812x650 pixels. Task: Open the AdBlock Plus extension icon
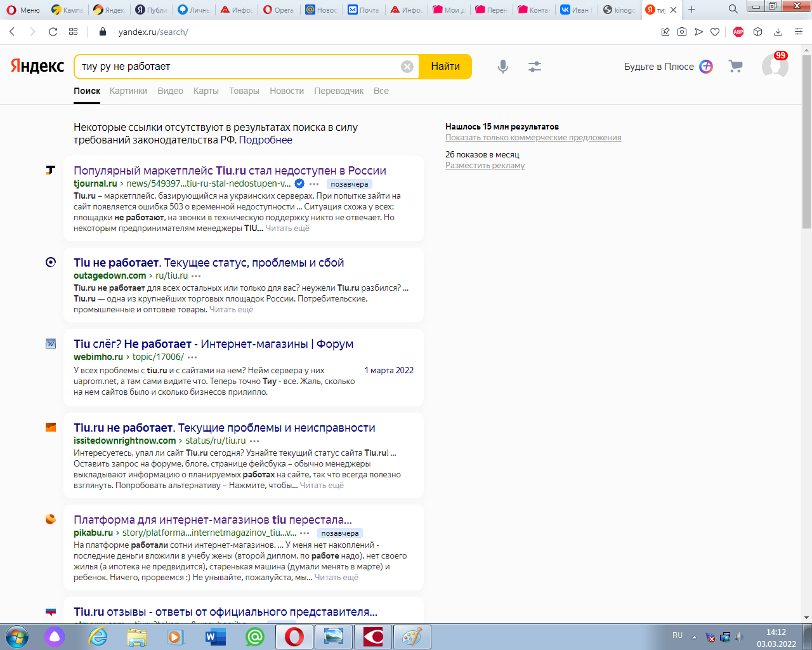(x=738, y=32)
